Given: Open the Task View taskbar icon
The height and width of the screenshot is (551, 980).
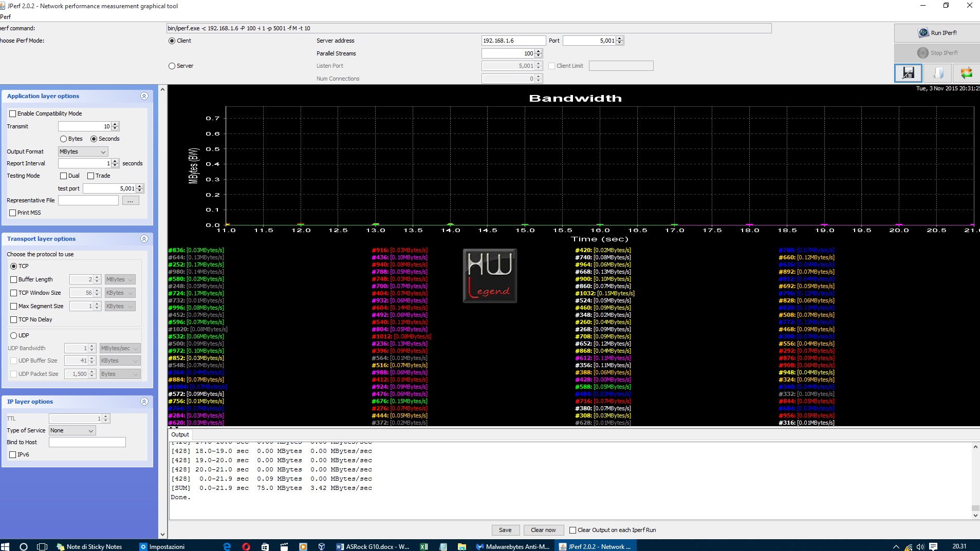Looking at the screenshot, I should 43,546.
